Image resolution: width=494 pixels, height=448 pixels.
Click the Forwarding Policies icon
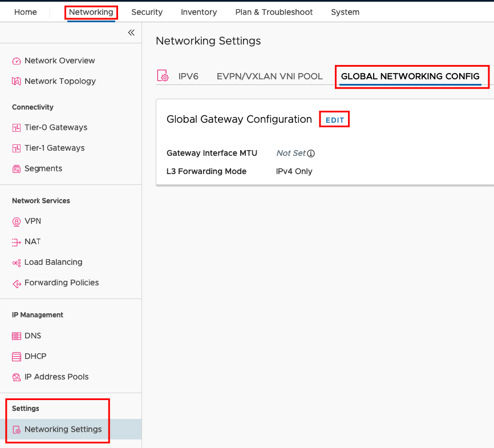(17, 284)
